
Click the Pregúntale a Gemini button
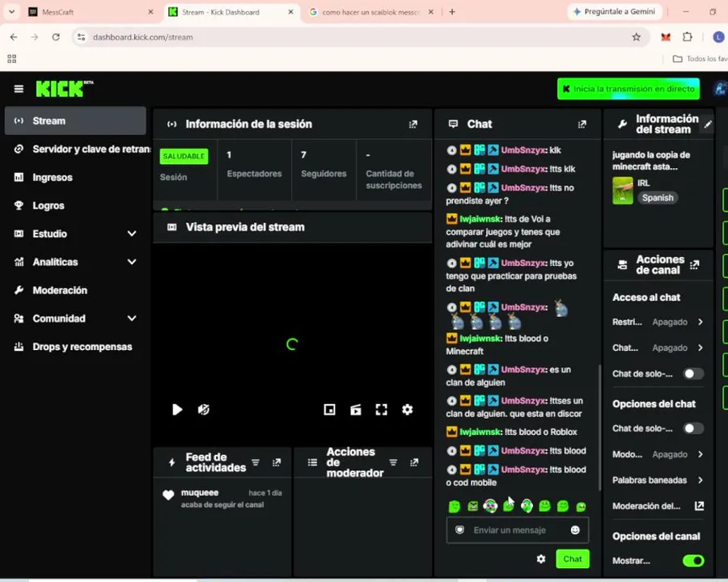pyautogui.click(x=614, y=12)
